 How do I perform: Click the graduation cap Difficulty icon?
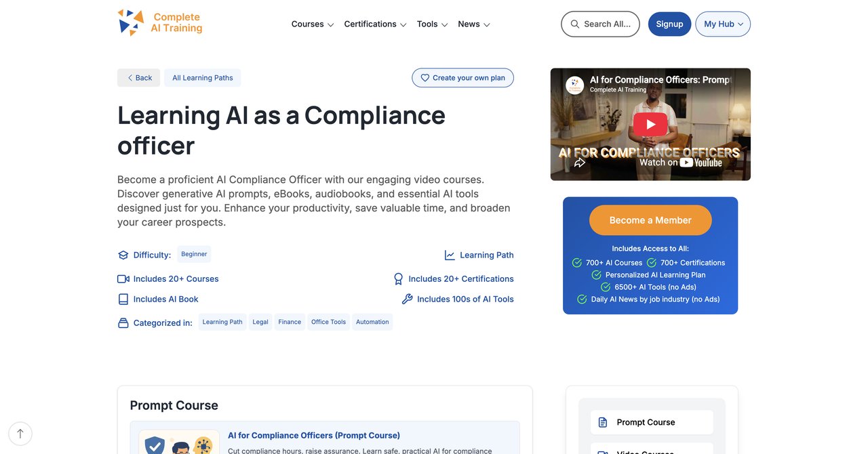pos(123,255)
